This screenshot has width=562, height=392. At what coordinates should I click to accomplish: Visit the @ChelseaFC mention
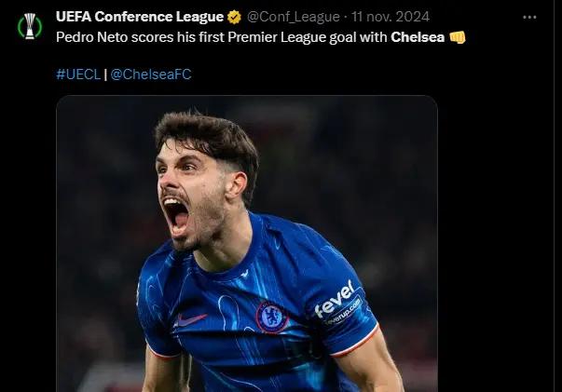click(x=151, y=74)
